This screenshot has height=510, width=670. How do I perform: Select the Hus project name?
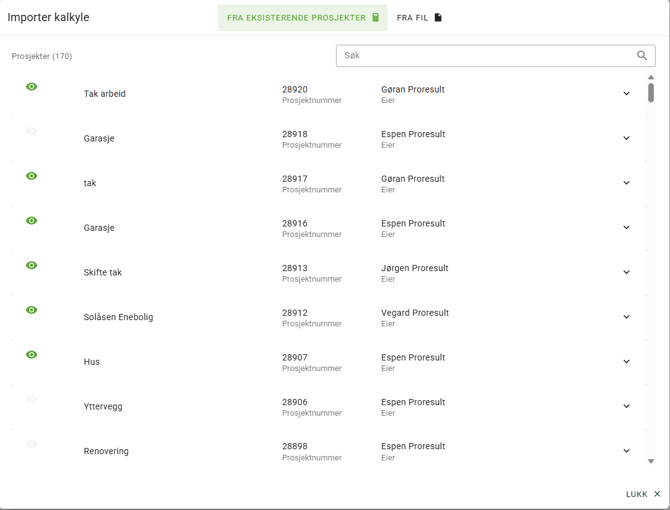coord(92,362)
